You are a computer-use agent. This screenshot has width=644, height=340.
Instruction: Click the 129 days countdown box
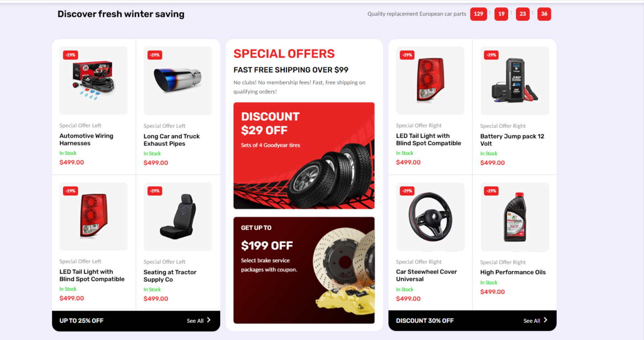click(x=479, y=14)
